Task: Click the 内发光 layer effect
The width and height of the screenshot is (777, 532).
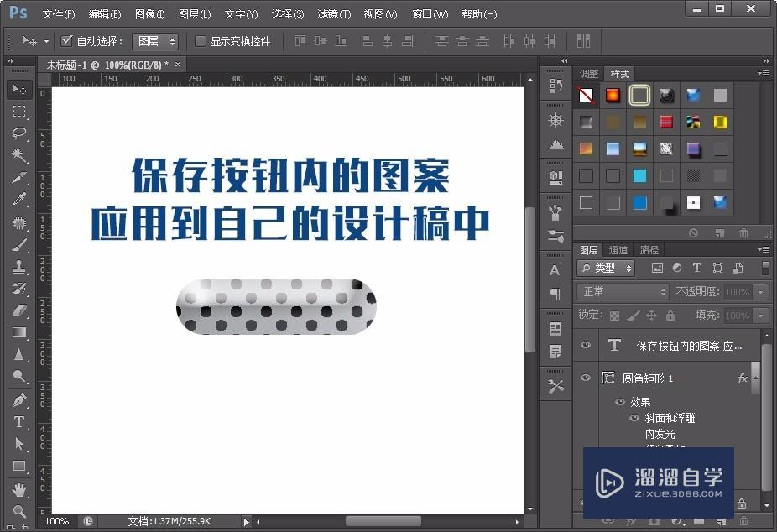Action: (660, 434)
